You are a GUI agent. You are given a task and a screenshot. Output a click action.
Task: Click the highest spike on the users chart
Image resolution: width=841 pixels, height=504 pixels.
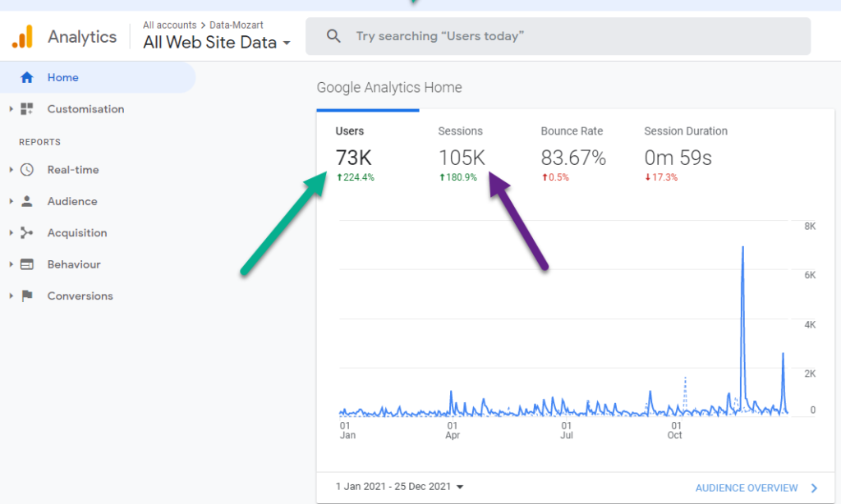point(742,247)
